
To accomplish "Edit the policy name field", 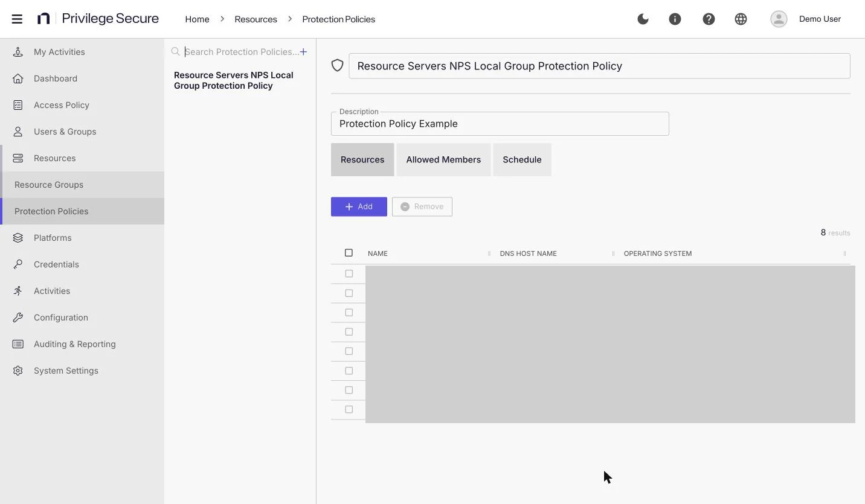I will click(x=599, y=66).
